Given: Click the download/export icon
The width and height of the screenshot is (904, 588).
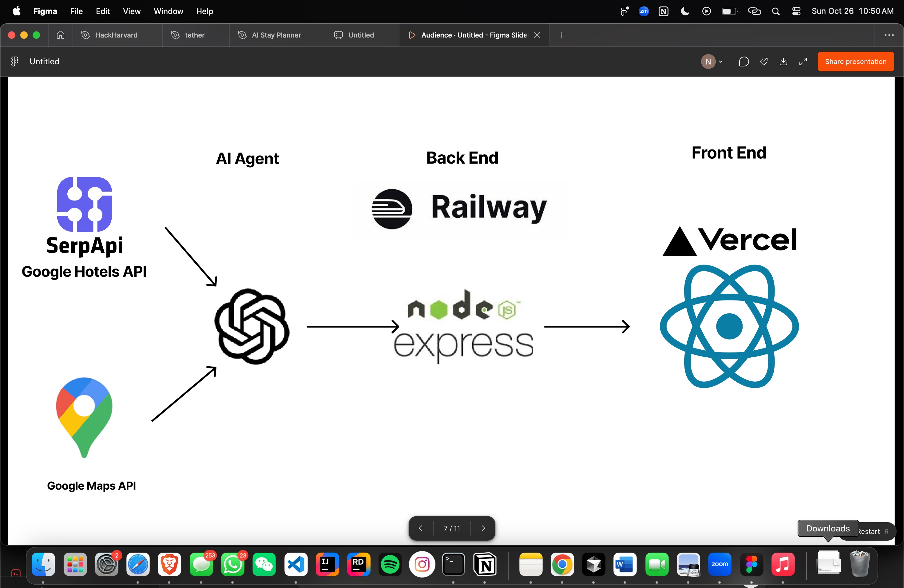Looking at the screenshot, I should tap(783, 62).
